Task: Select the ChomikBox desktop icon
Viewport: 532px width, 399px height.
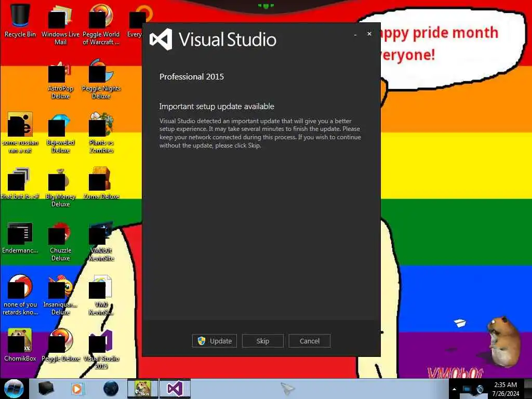Action: pos(20,345)
